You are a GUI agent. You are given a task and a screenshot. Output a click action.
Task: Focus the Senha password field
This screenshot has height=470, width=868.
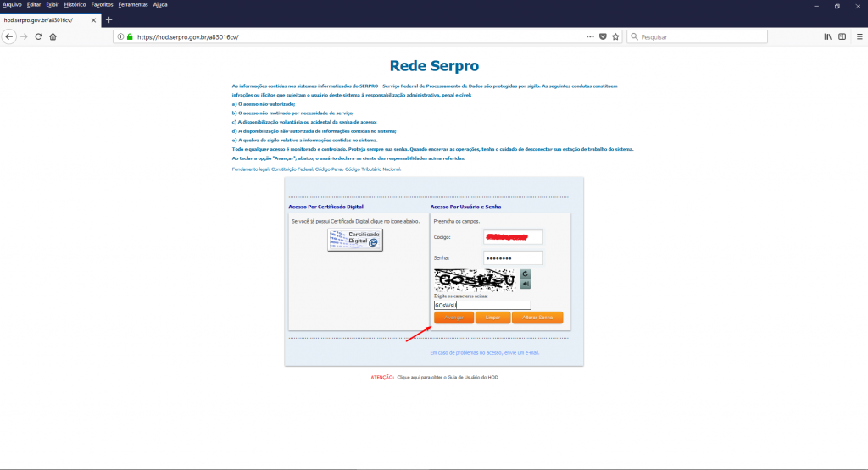tap(513, 257)
